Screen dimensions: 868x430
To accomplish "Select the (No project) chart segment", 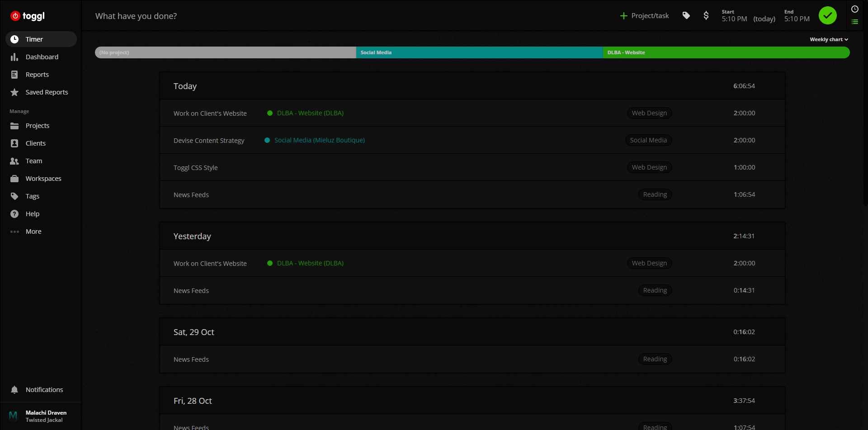I will (226, 52).
